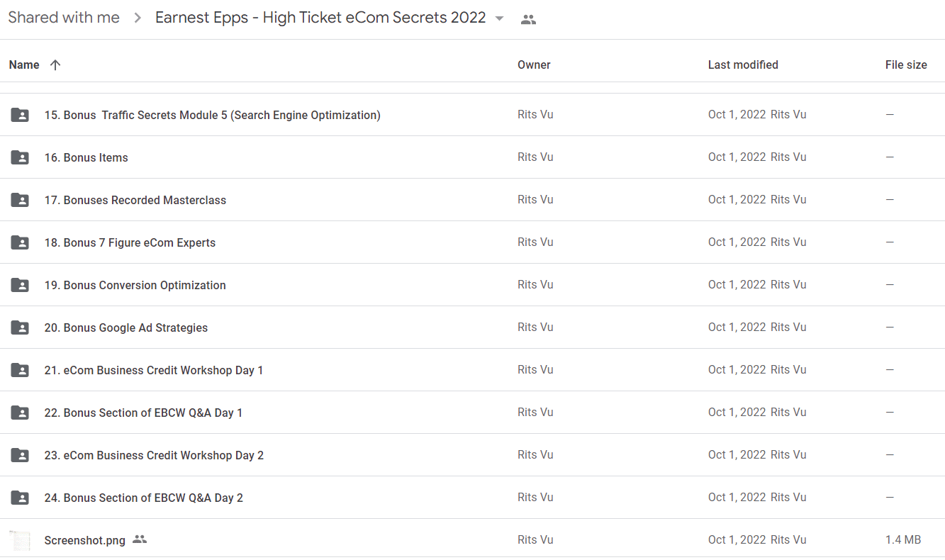Open Earnest Epps High Ticket eCom Secrets title menu
This screenshot has height=560, width=945.
(x=320, y=18)
